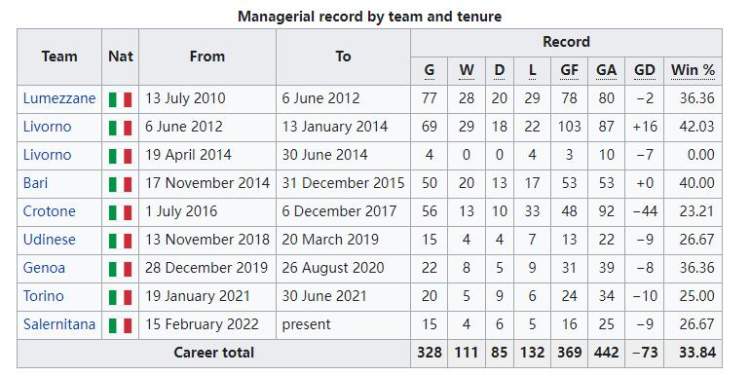Open the Genoa team link
Viewport: 750px width, 376px height.
coord(44,267)
